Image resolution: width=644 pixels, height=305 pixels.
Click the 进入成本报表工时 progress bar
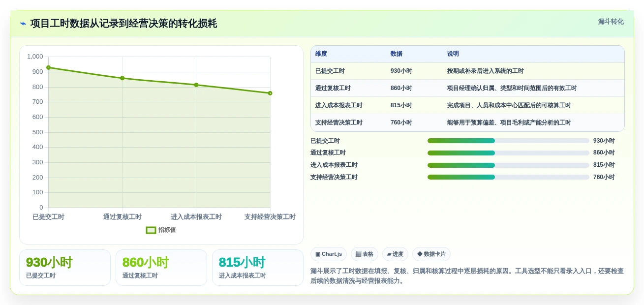508,165
